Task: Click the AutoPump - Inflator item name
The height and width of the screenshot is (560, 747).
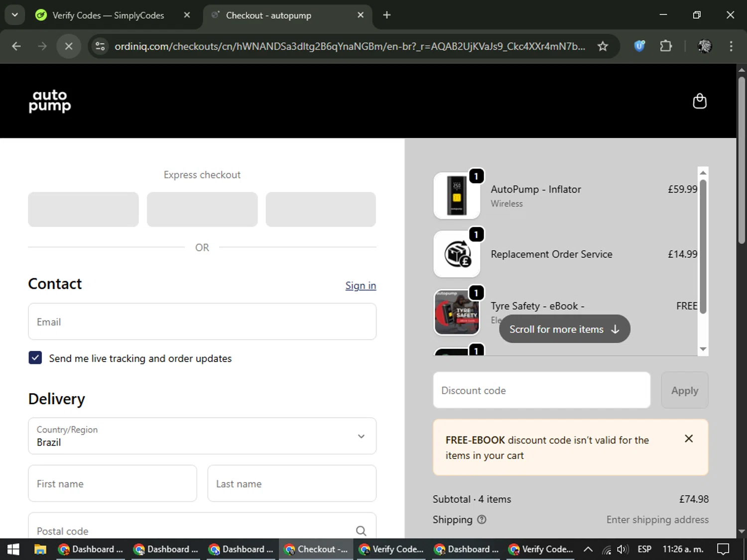Action: point(536,189)
